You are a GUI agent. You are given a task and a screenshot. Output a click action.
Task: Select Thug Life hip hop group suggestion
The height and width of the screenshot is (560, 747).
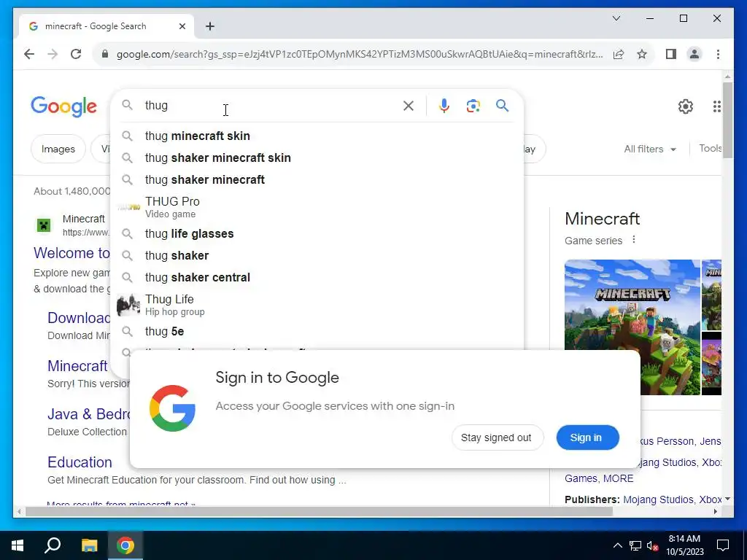pyautogui.click(x=317, y=305)
